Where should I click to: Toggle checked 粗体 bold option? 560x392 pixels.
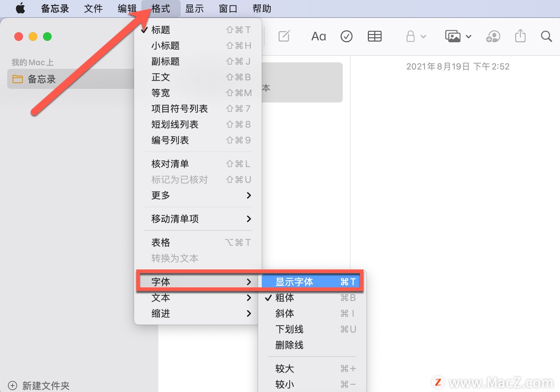(312, 298)
